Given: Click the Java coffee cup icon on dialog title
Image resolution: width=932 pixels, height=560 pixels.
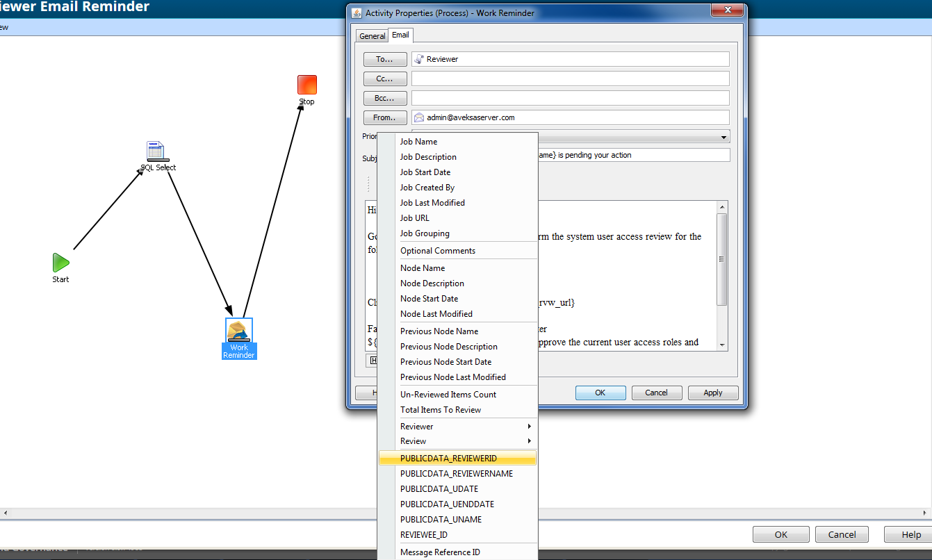Looking at the screenshot, I should point(356,13).
